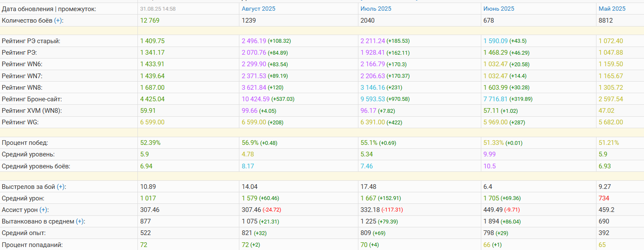Click the update date 31.08.25 14:58

158,9
